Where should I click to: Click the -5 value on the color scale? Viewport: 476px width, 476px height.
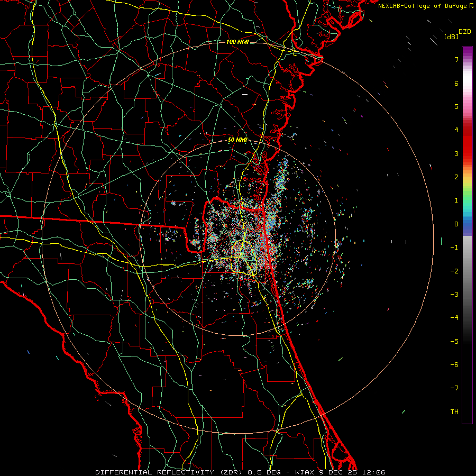click(454, 342)
